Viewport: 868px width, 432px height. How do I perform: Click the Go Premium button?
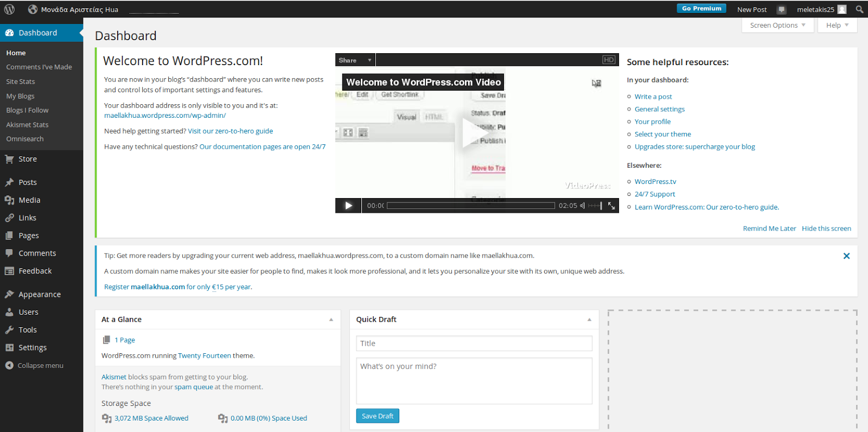(x=701, y=8)
